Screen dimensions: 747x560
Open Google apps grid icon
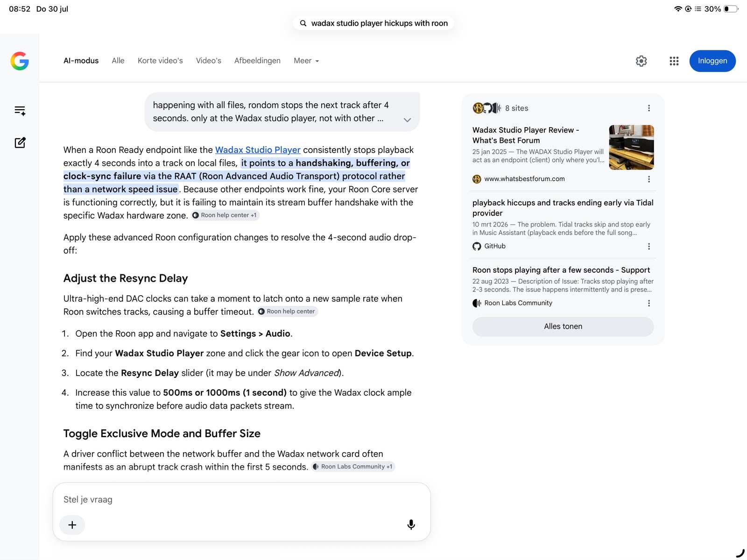tap(674, 61)
